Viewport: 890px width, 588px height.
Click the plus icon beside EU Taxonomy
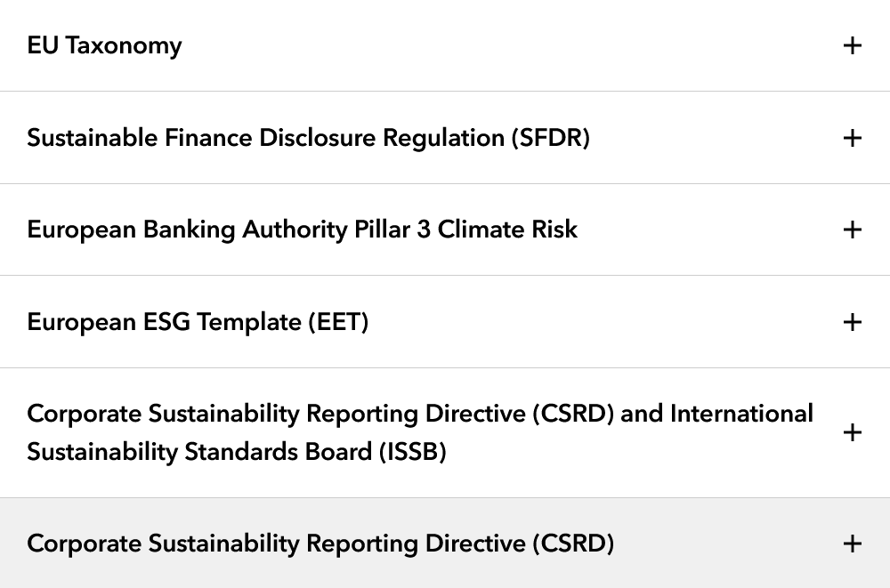coord(852,45)
